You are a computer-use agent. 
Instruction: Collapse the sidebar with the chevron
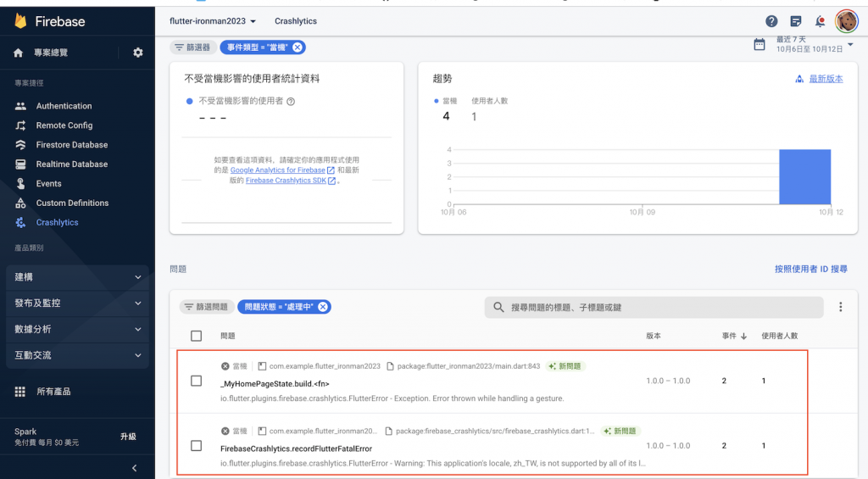tap(134, 468)
